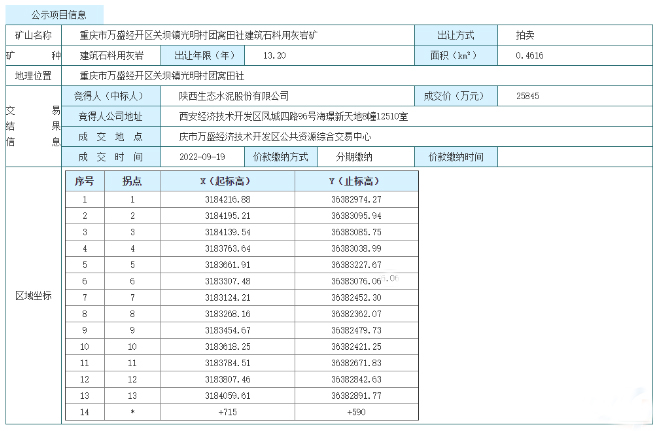
Task: Select the transaction date 2022-09-19
Action: click(207, 157)
